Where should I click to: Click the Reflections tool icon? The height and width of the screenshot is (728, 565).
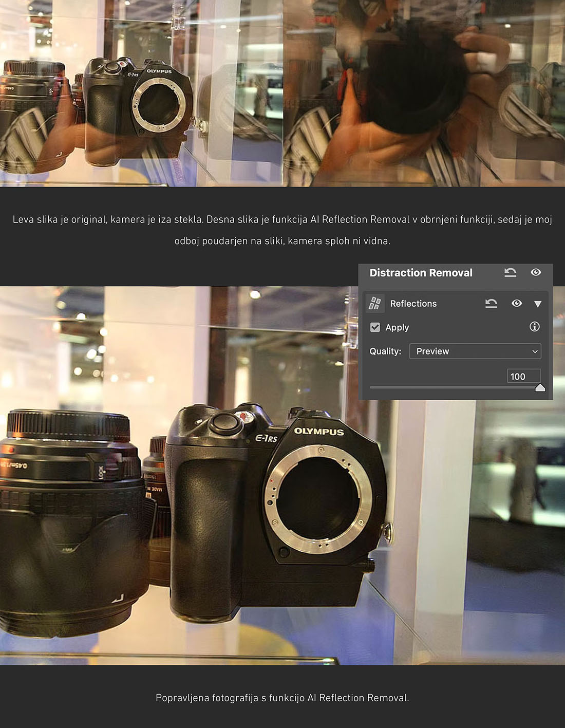[375, 304]
